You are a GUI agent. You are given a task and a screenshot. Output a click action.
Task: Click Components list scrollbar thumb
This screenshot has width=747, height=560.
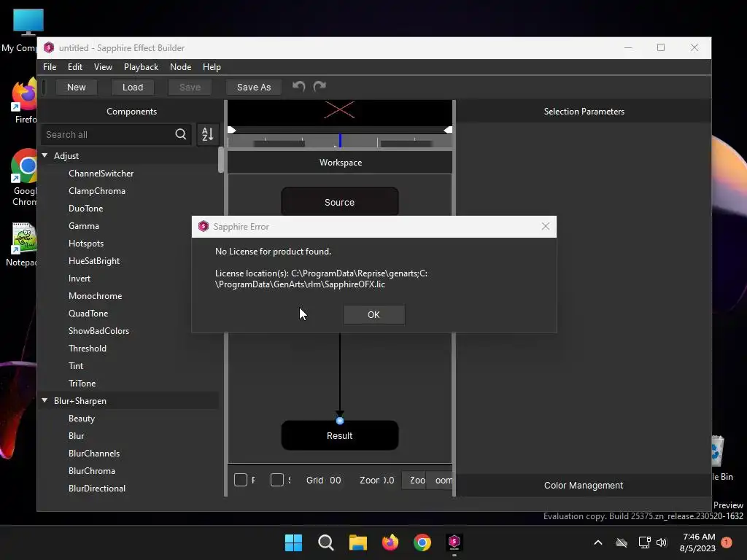pos(221,160)
